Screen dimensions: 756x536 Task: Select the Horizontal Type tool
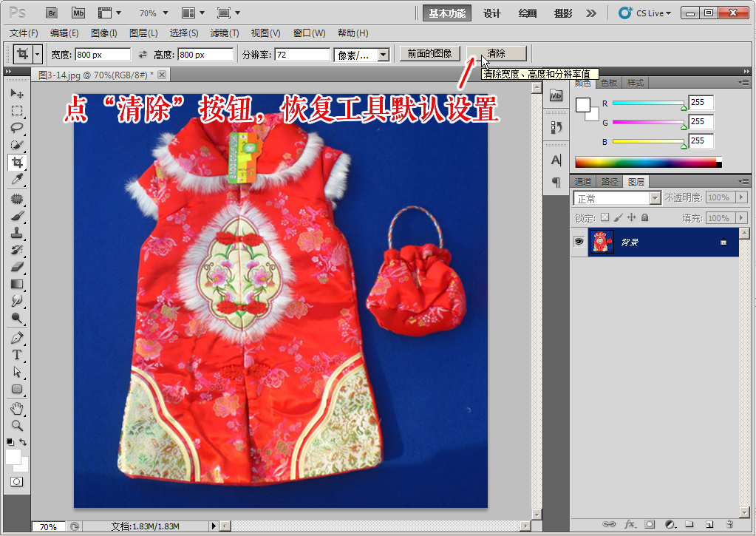(17, 355)
